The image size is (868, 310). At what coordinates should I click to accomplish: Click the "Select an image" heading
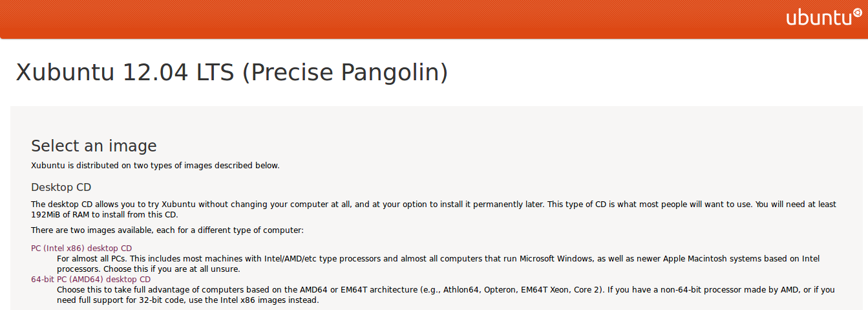pyautogui.click(x=94, y=146)
